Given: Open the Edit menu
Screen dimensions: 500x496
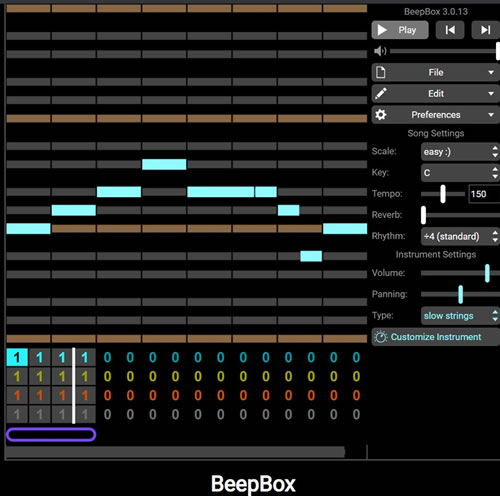Looking at the screenshot, I should [x=436, y=94].
